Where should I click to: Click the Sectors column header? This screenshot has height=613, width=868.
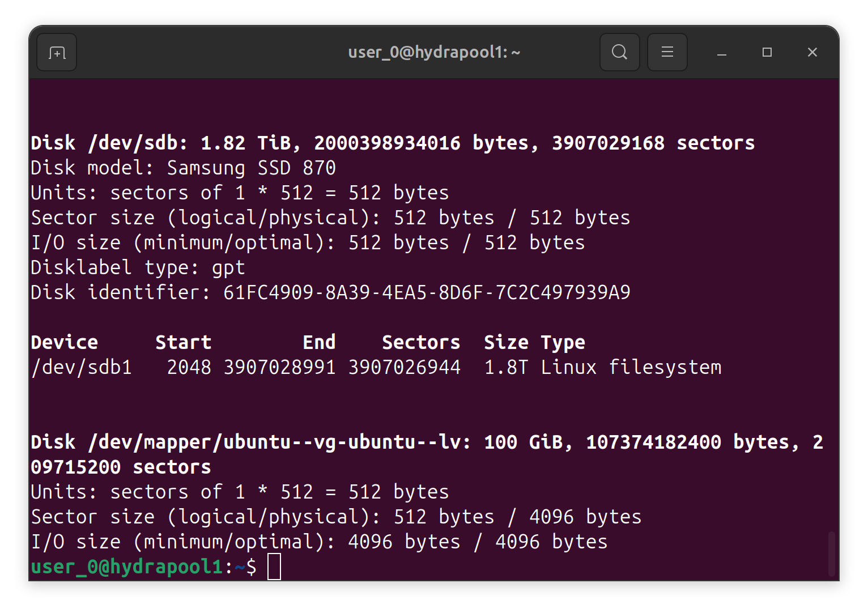(421, 342)
